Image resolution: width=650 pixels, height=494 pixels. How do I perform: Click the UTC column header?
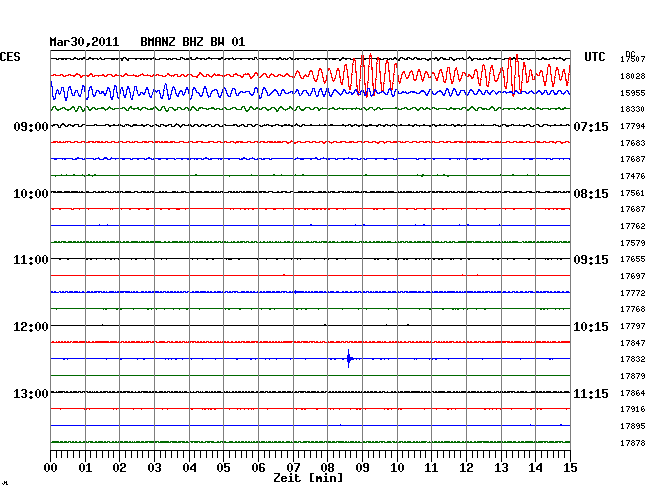(x=594, y=57)
